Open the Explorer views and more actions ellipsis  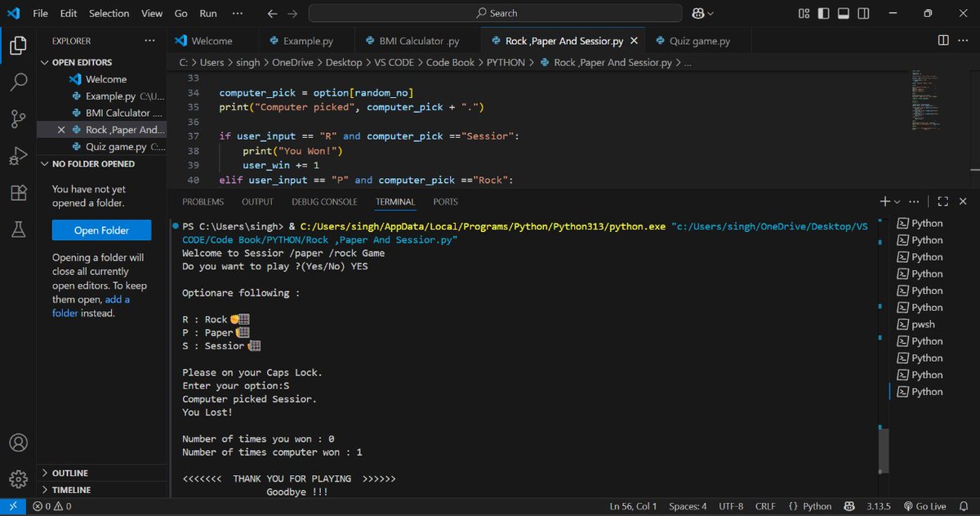(149, 40)
